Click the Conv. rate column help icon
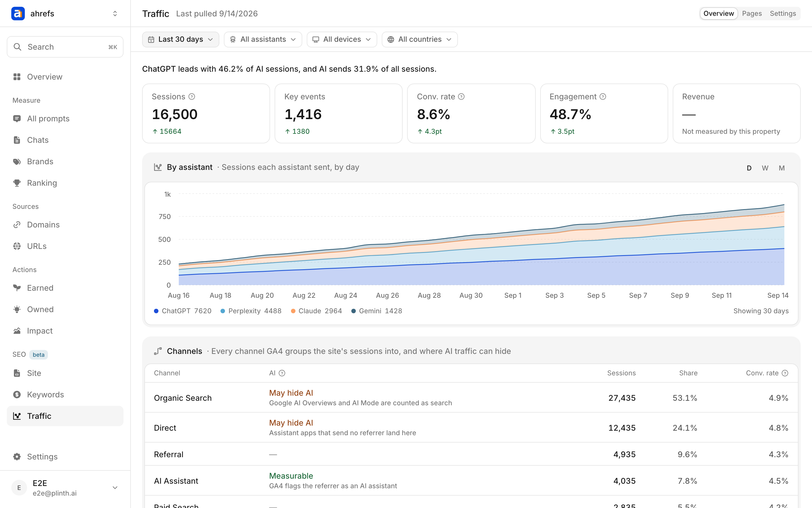This screenshot has width=812, height=508. pyautogui.click(x=785, y=373)
